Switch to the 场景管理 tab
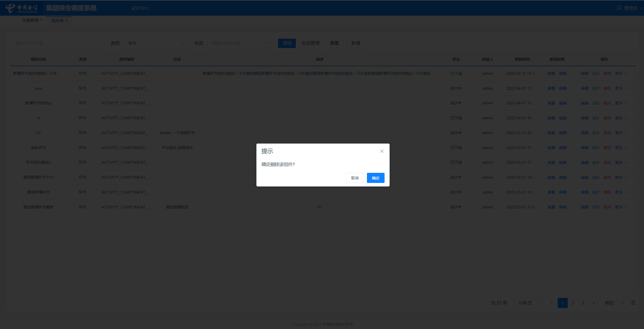The height and width of the screenshot is (329, 644). (x=30, y=20)
